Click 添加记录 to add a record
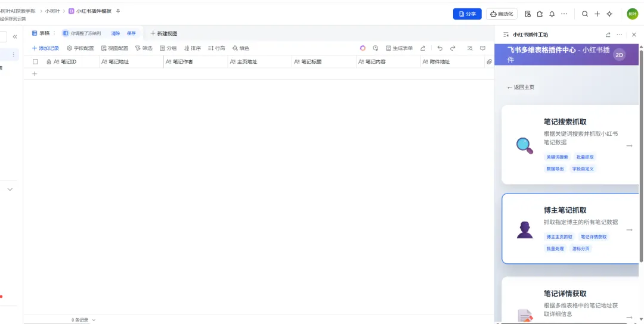Screen dimensions: 644x324 [x=45, y=48]
